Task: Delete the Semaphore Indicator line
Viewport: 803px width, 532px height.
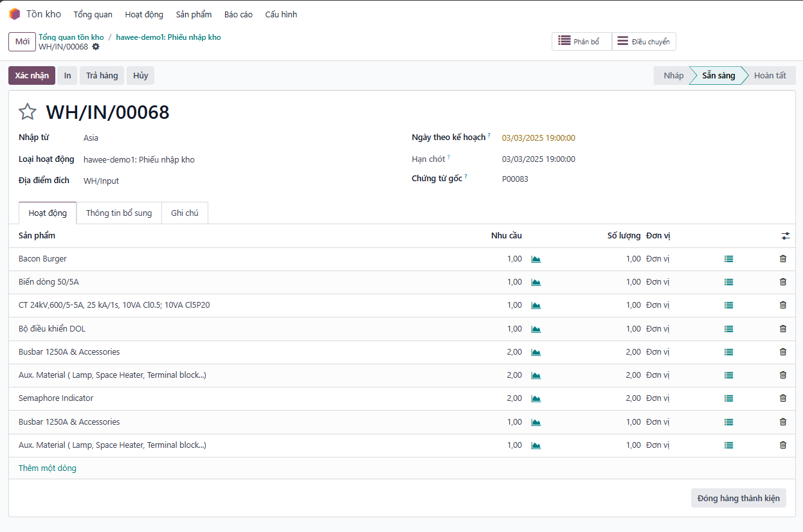Action: (782, 398)
